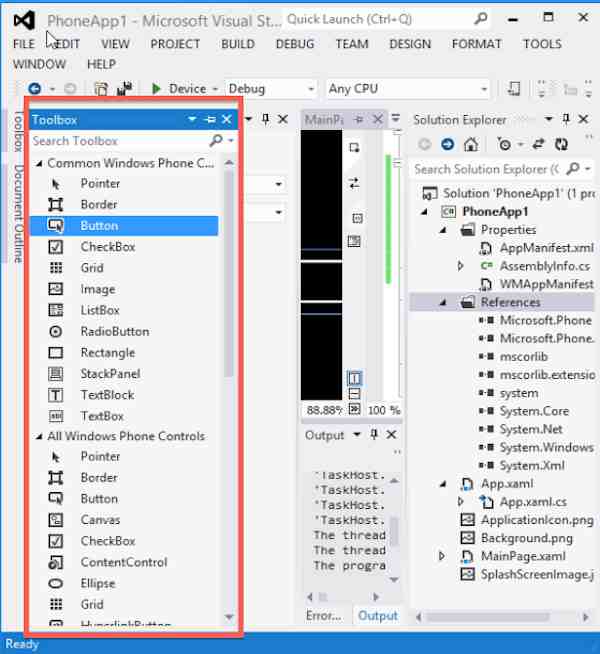
Task: Click Refresh icon in Solution Explorer toolbar
Action: tap(561, 145)
